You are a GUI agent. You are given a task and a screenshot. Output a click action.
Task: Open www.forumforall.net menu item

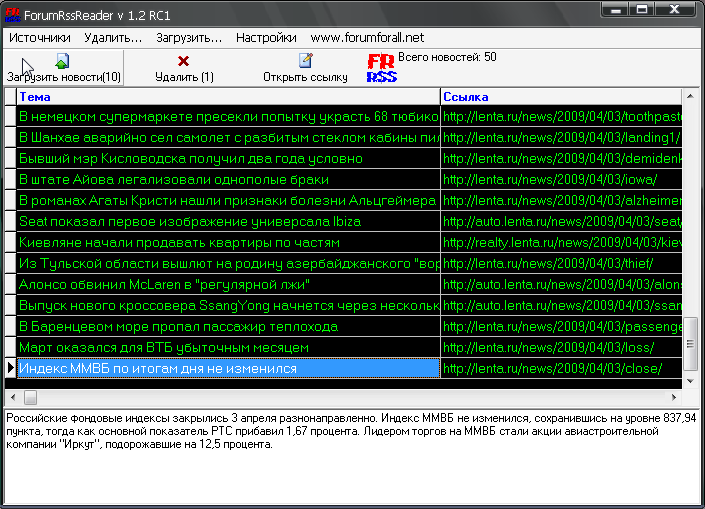(x=367, y=38)
